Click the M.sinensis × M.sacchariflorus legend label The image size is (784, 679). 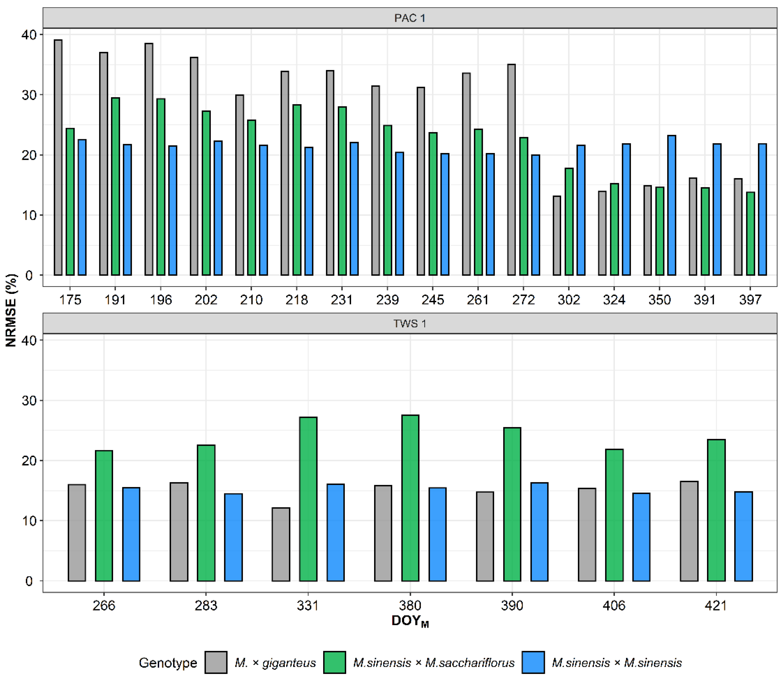(x=434, y=663)
